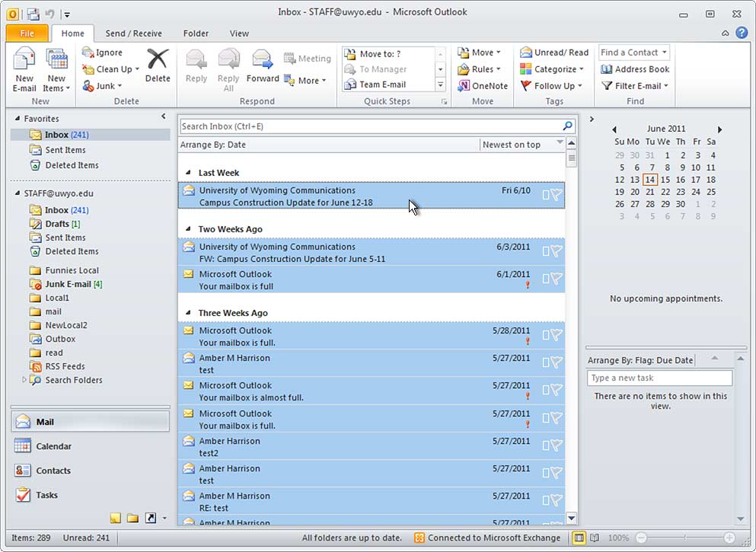Collapse the STAFF@uwyo.edu mailbox
The width and height of the screenshot is (756, 552).
pos(18,193)
